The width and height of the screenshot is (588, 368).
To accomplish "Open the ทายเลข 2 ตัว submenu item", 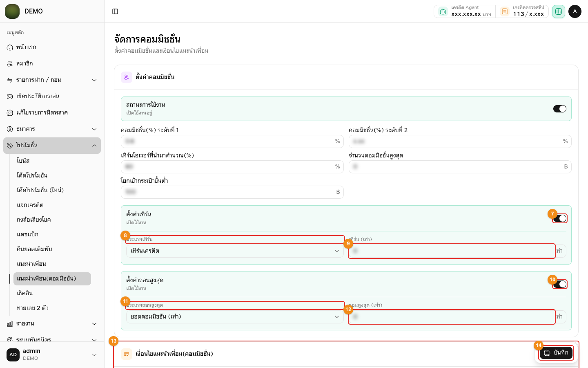I will (52, 308).
